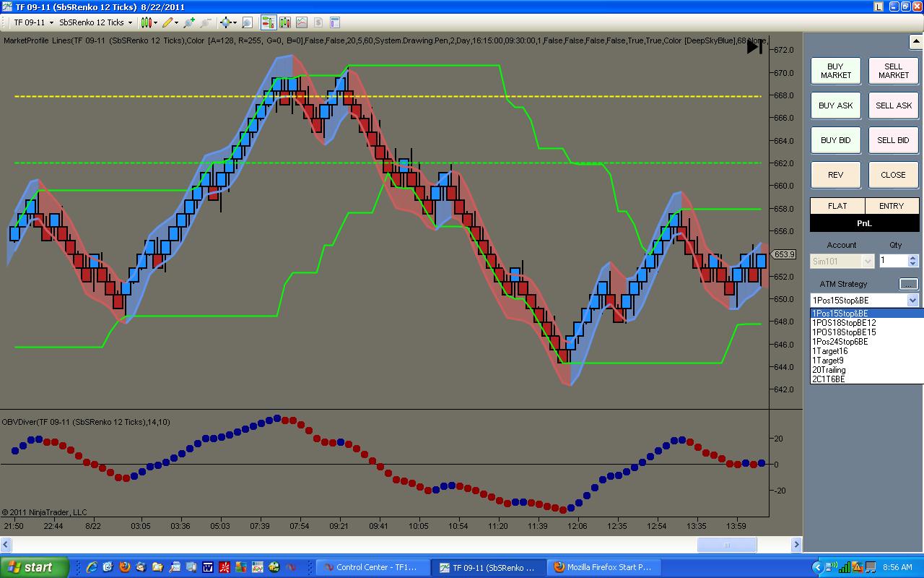This screenshot has height=578, width=924.
Task: Click the current price marker 653.9
Action: point(783,254)
